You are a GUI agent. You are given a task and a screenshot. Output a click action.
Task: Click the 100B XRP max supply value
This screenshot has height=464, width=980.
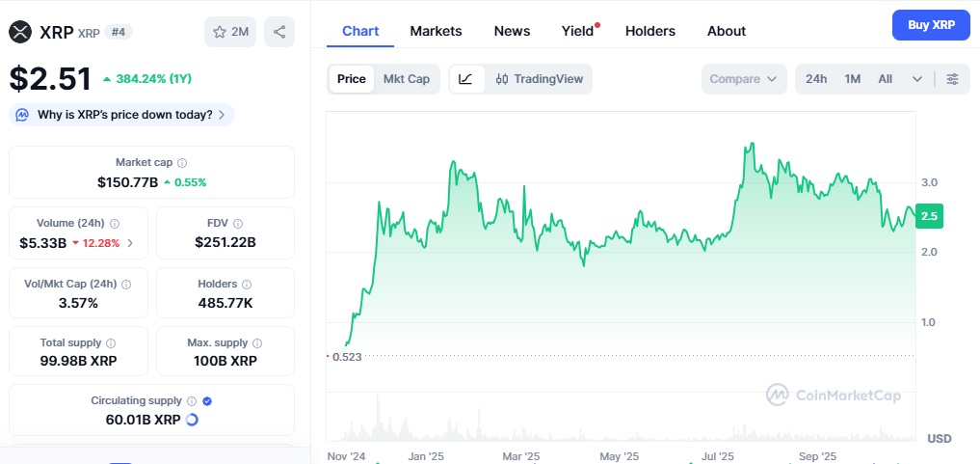pos(225,362)
